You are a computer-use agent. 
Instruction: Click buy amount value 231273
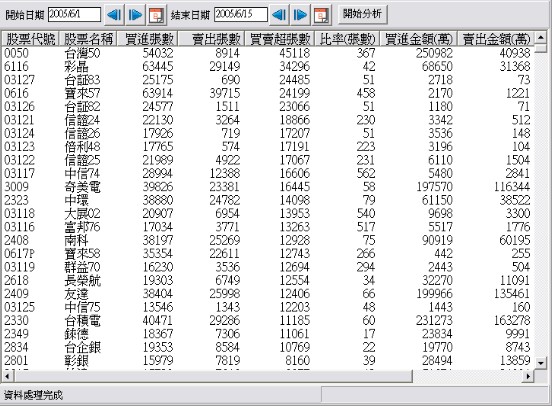click(x=434, y=321)
